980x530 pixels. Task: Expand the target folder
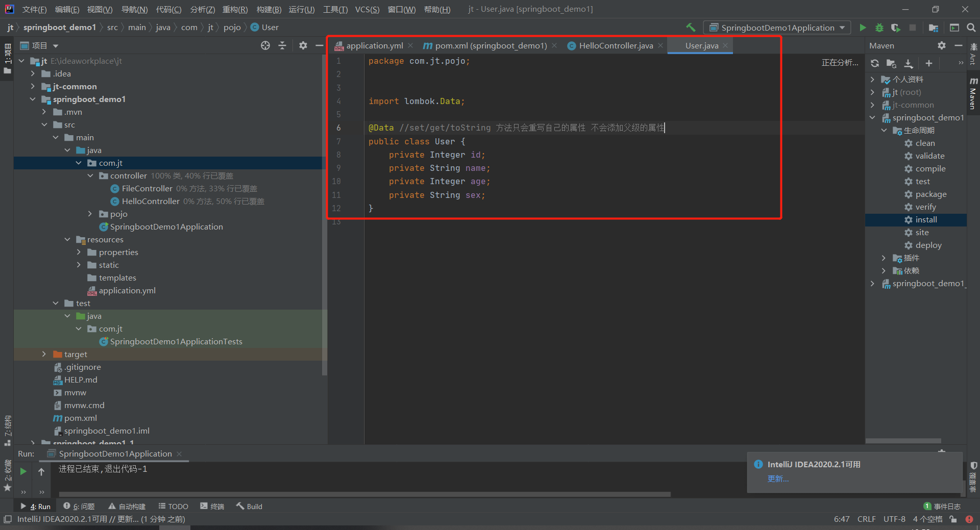(44, 355)
